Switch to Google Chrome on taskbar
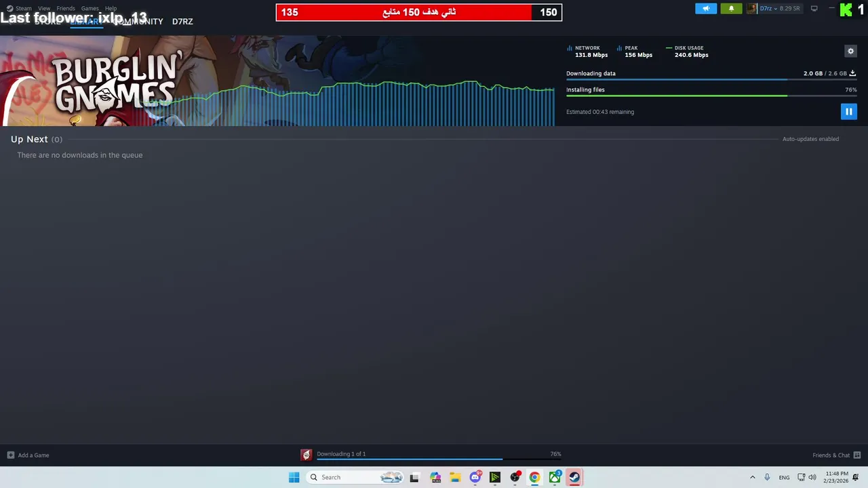 pos(535,477)
